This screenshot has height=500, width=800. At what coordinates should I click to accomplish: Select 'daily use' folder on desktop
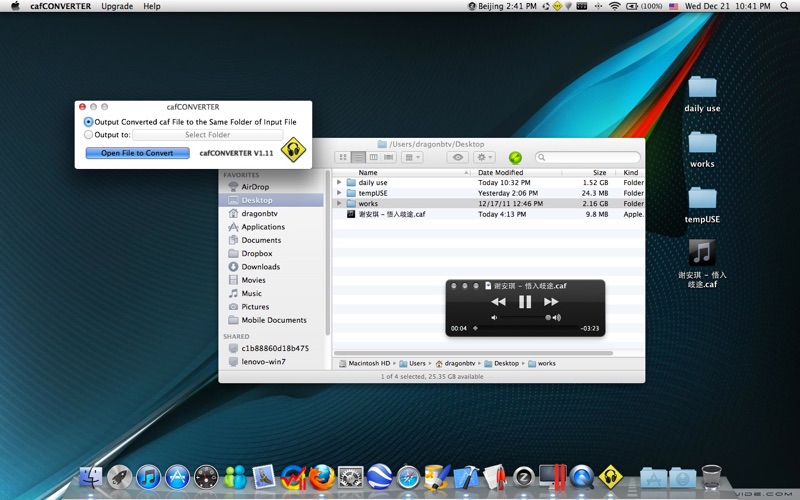(x=702, y=94)
